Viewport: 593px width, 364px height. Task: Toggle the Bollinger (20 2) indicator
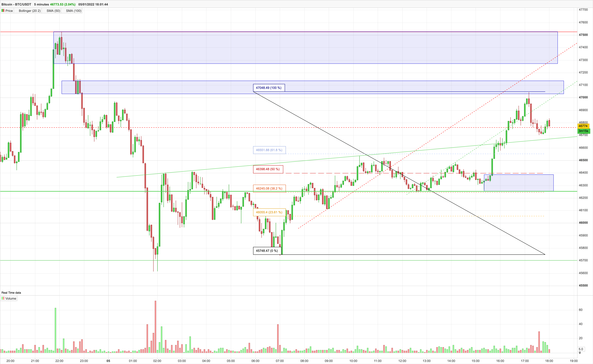pyautogui.click(x=28, y=11)
